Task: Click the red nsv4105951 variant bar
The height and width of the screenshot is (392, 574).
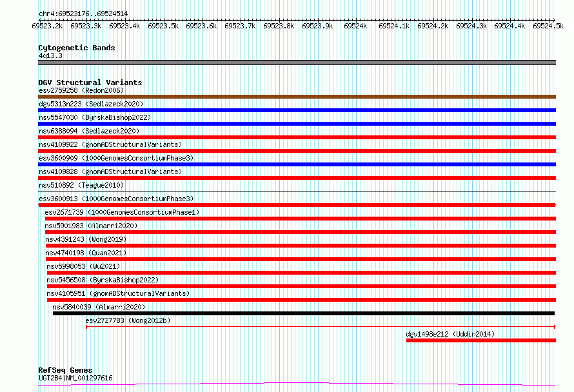Action: (302, 300)
